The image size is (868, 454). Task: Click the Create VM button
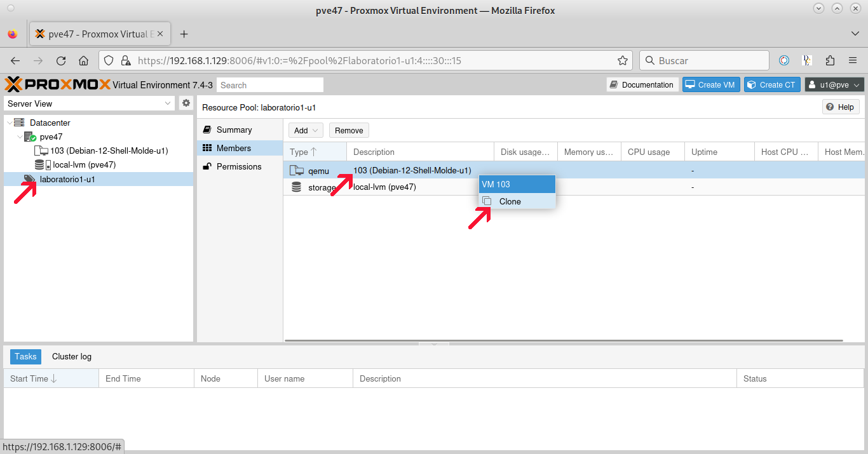click(711, 85)
